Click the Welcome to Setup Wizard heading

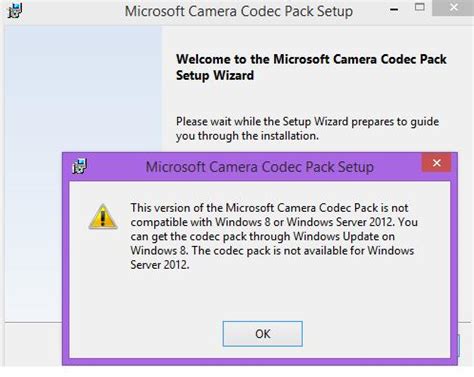pyautogui.click(x=311, y=67)
